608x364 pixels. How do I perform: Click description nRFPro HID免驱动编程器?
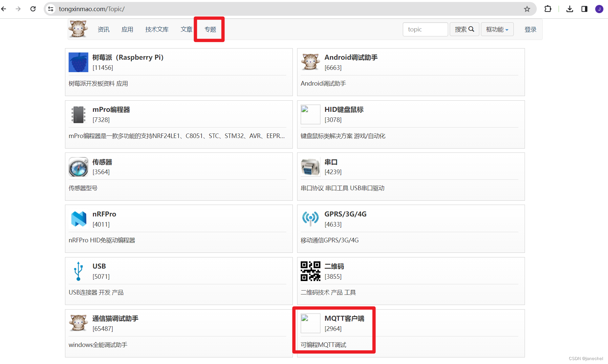102,240
